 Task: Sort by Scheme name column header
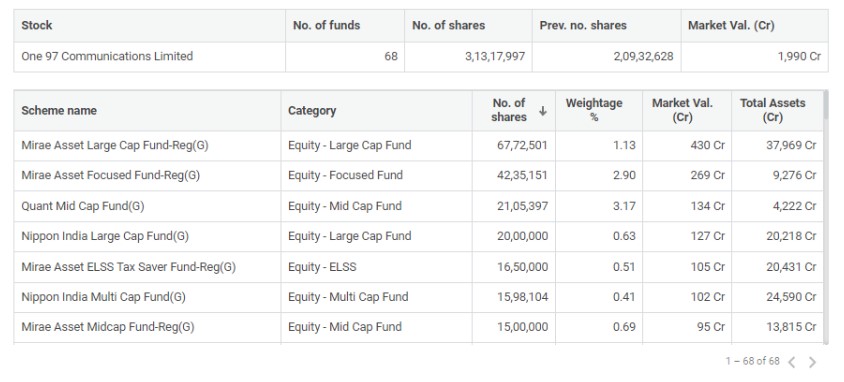[x=59, y=111]
